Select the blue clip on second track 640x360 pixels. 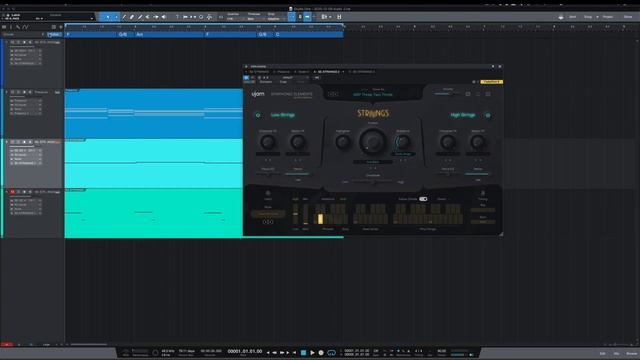(x=154, y=113)
